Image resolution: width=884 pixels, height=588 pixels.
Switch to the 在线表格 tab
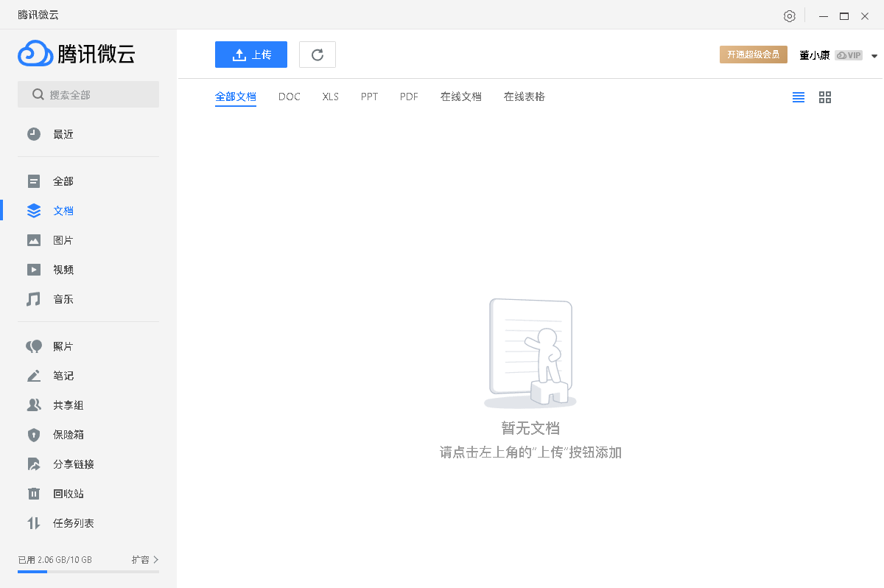coord(524,97)
